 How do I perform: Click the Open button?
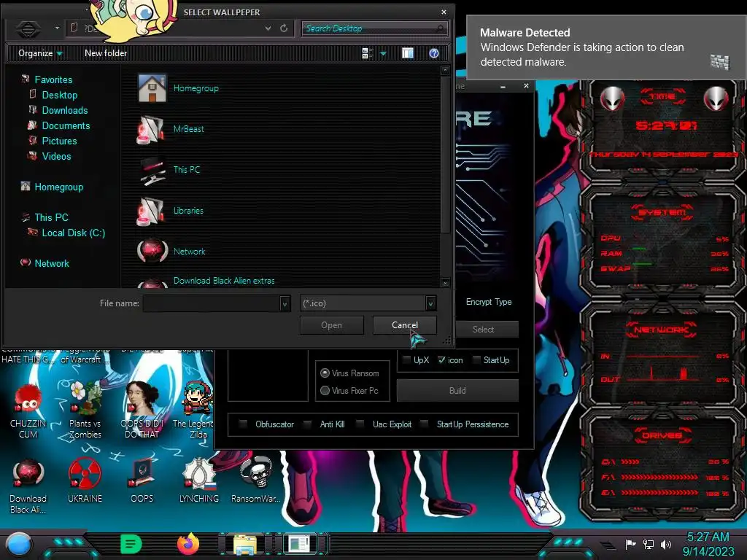pos(332,325)
